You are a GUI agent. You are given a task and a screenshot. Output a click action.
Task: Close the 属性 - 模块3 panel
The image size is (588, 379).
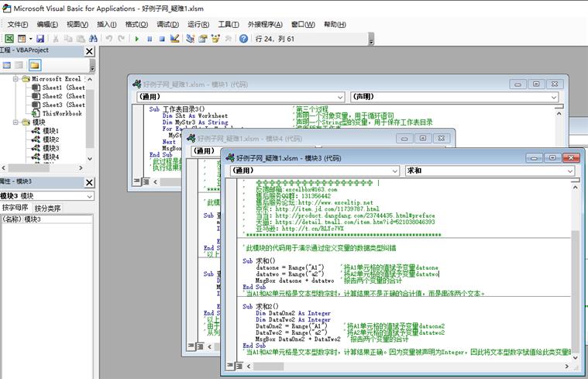click(89, 182)
